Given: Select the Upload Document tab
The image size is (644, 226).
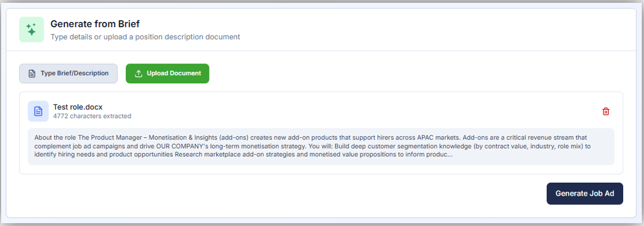Looking at the screenshot, I should click(167, 74).
